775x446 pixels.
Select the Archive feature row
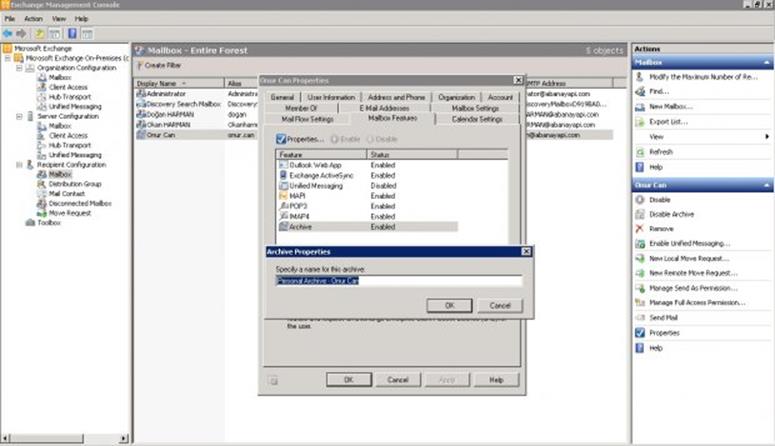(x=367, y=227)
